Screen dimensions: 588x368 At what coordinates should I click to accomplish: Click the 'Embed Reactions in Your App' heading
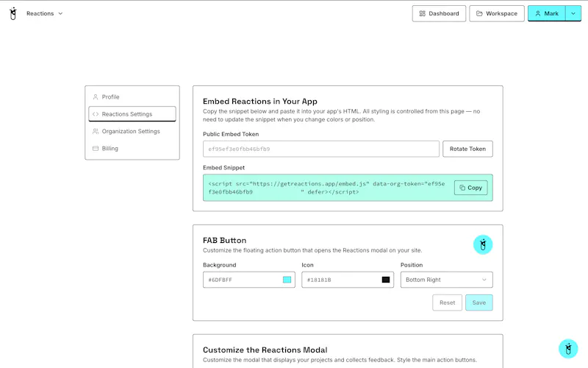(260, 102)
